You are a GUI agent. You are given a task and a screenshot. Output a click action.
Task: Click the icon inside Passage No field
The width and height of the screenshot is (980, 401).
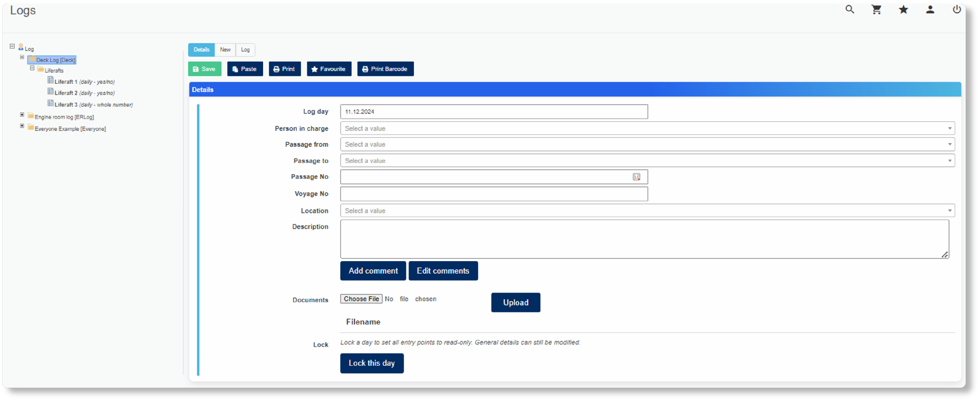(x=636, y=177)
